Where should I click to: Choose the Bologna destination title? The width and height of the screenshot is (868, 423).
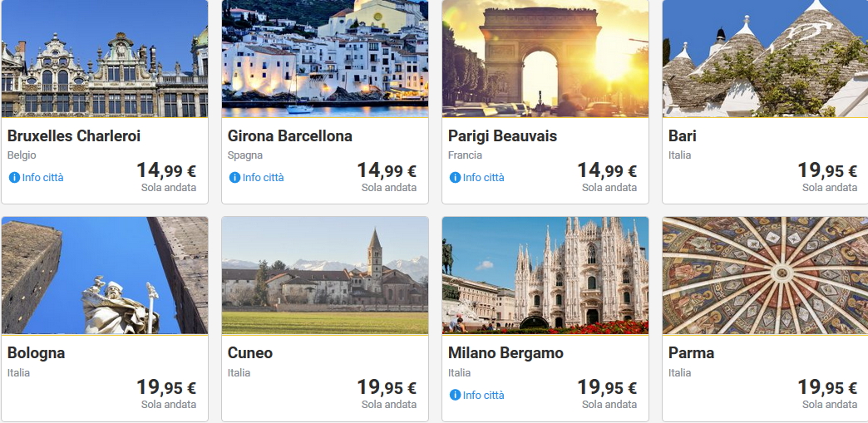(x=36, y=353)
